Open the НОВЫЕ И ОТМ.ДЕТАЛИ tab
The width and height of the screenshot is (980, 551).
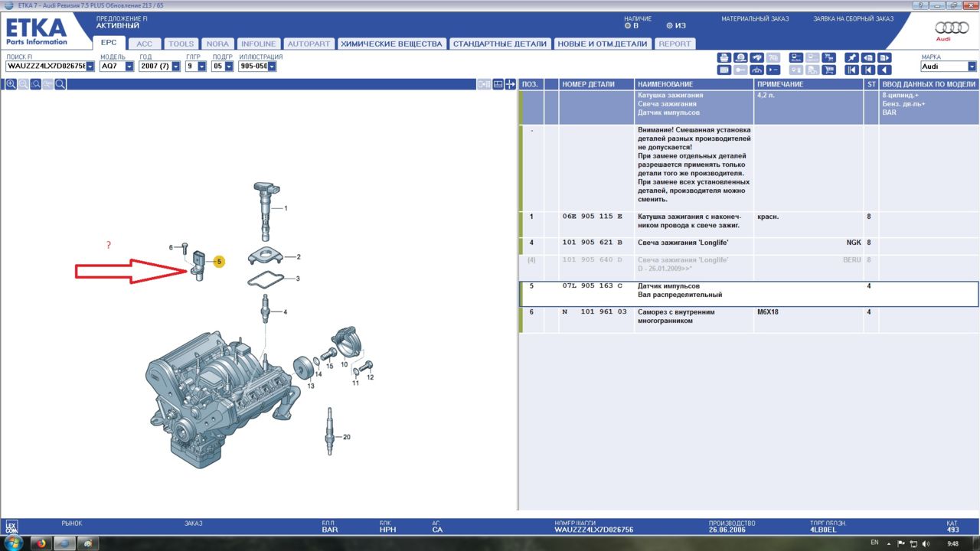click(603, 44)
